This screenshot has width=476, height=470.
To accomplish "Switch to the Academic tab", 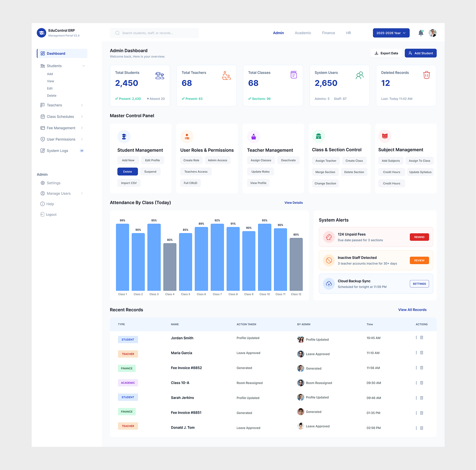I will (x=303, y=33).
